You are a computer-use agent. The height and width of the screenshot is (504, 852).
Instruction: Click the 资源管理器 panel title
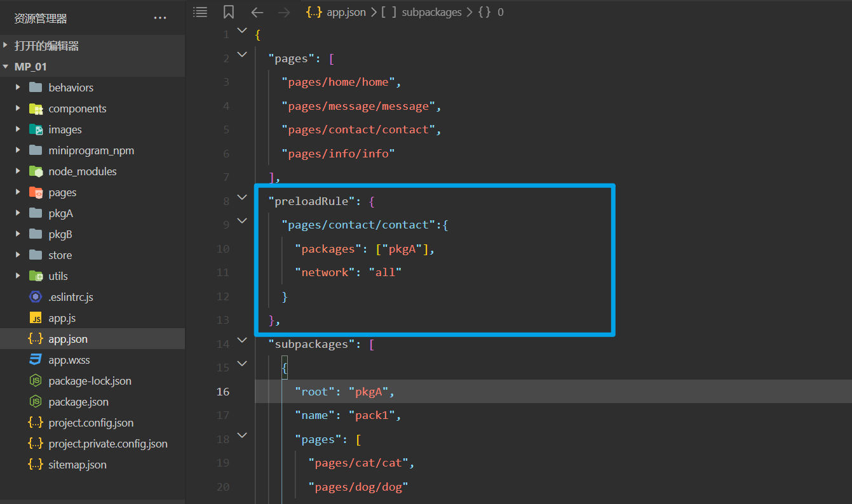coord(41,19)
